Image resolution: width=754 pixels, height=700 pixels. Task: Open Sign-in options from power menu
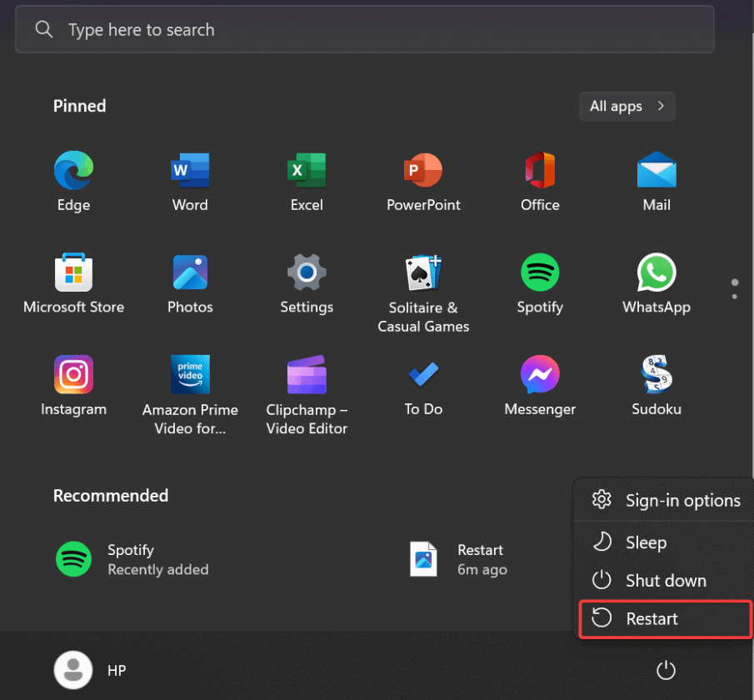(682, 500)
